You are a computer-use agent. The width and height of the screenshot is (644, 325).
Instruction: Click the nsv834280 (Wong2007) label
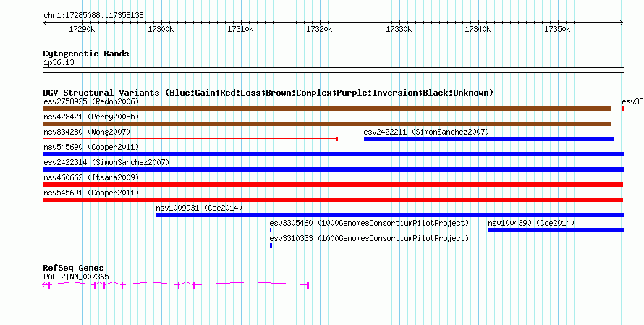(87, 132)
